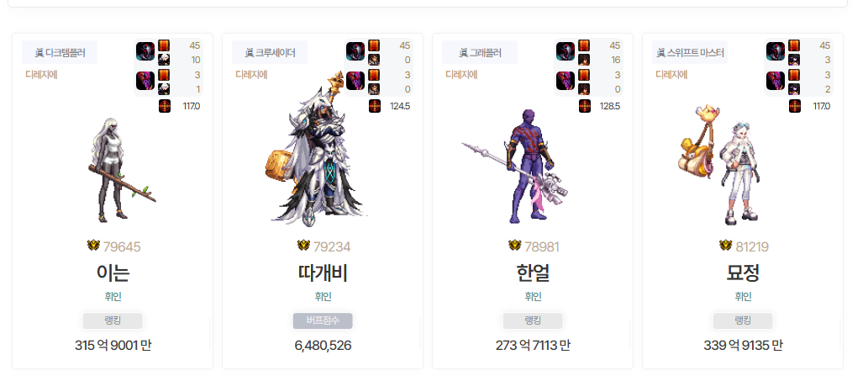
Task: Click the fame emblem icon next to 81219
Action: coord(726,246)
